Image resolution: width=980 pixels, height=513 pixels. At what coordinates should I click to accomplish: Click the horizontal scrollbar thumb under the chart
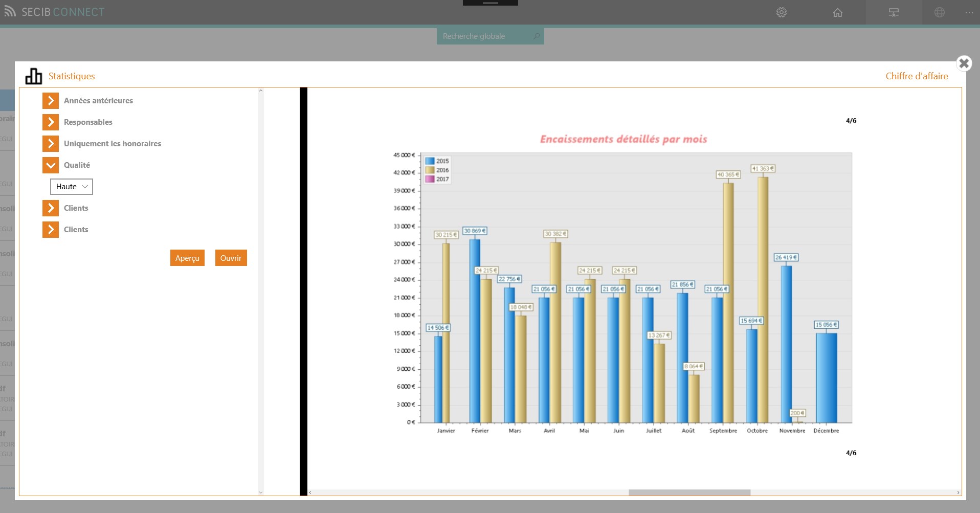point(689,493)
